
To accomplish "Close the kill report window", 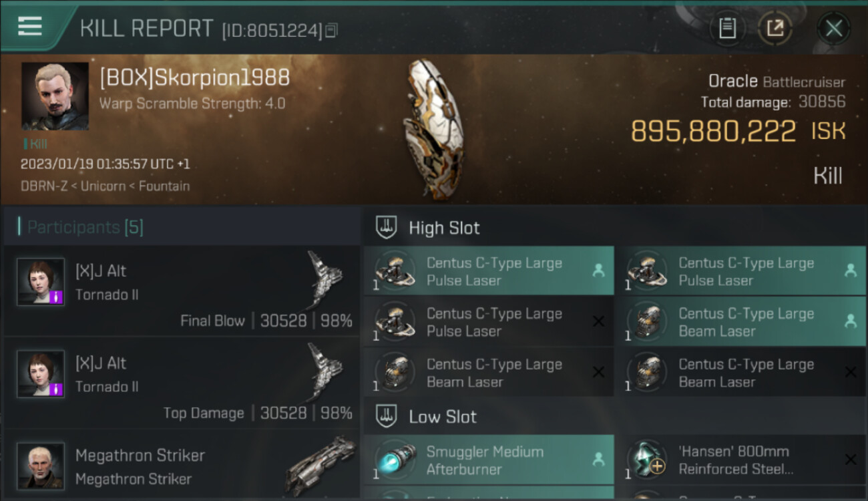I will click(833, 28).
